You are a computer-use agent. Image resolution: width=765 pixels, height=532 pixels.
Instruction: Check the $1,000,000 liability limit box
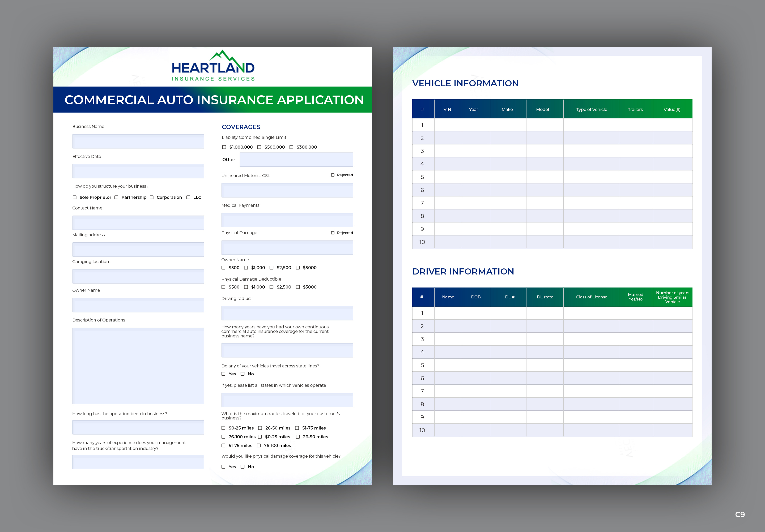point(224,147)
